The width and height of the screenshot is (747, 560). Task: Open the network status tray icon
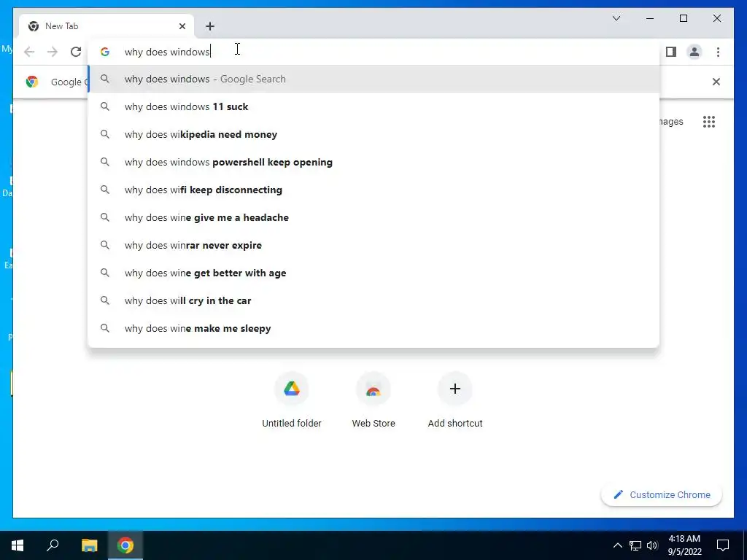click(x=635, y=545)
